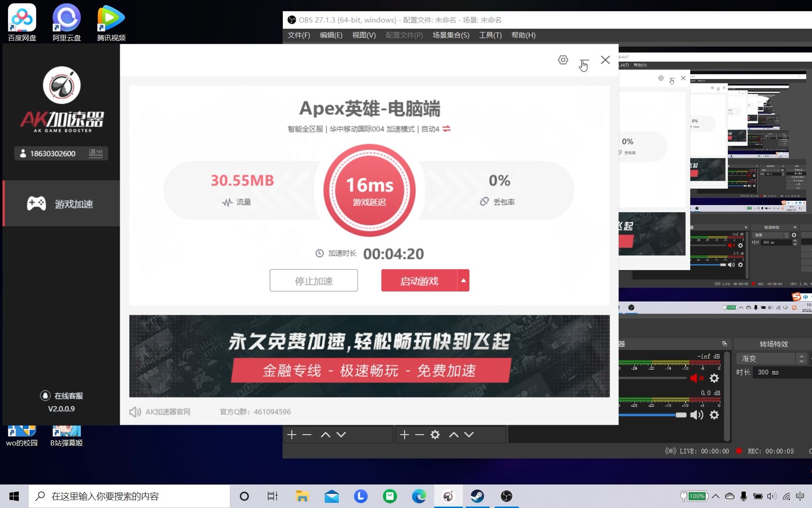812x508 pixels.
Task: Click the 官方Q群 number 461094596
Action: click(x=272, y=412)
